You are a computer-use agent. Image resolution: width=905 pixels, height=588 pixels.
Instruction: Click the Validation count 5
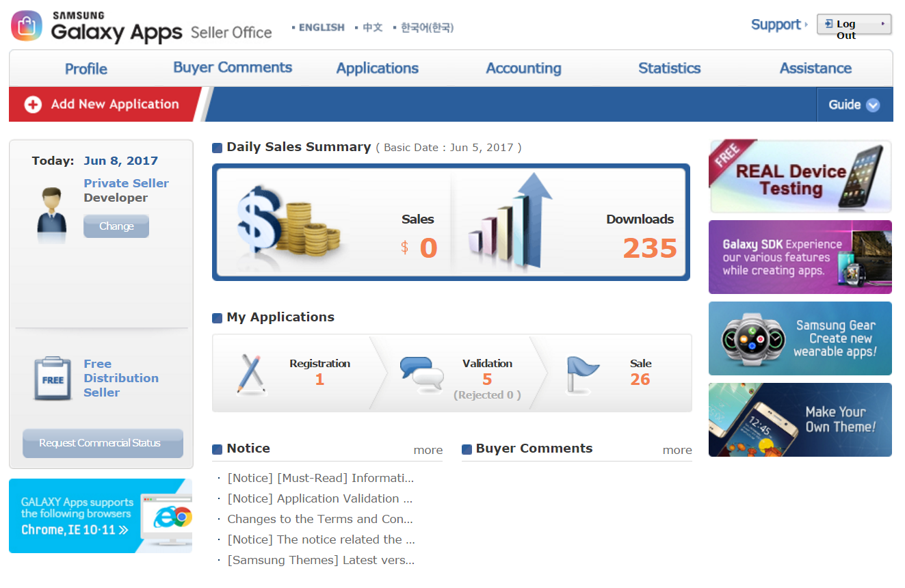[x=487, y=379]
